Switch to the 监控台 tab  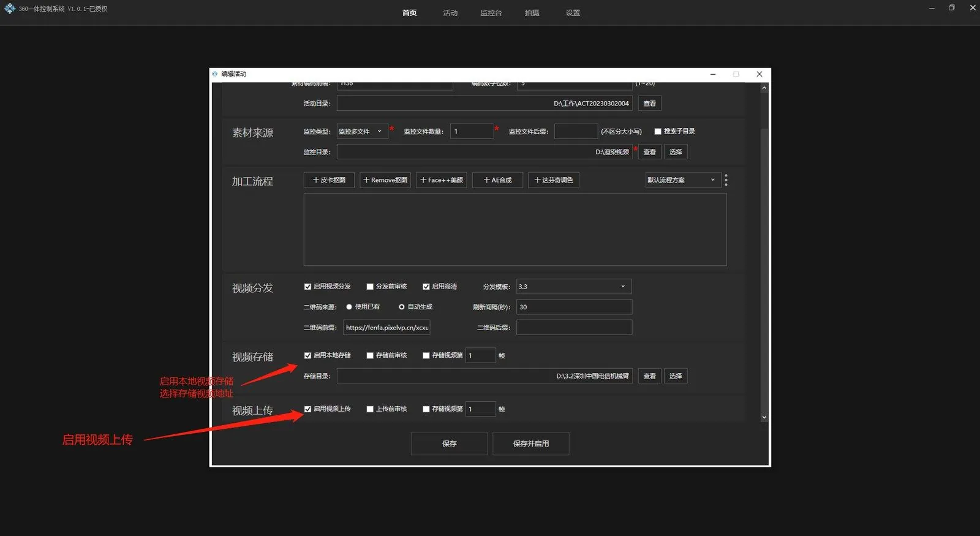click(491, 13)
